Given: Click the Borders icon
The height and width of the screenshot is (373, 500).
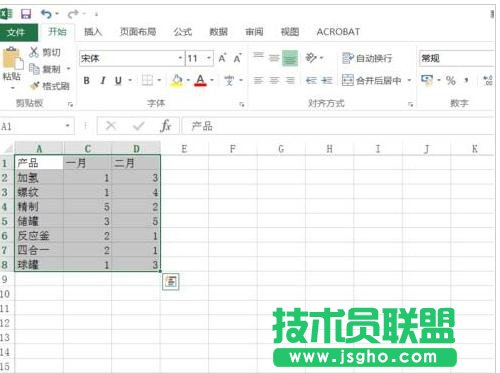Looking at the screenshot, I should click(x=147, y=80).
